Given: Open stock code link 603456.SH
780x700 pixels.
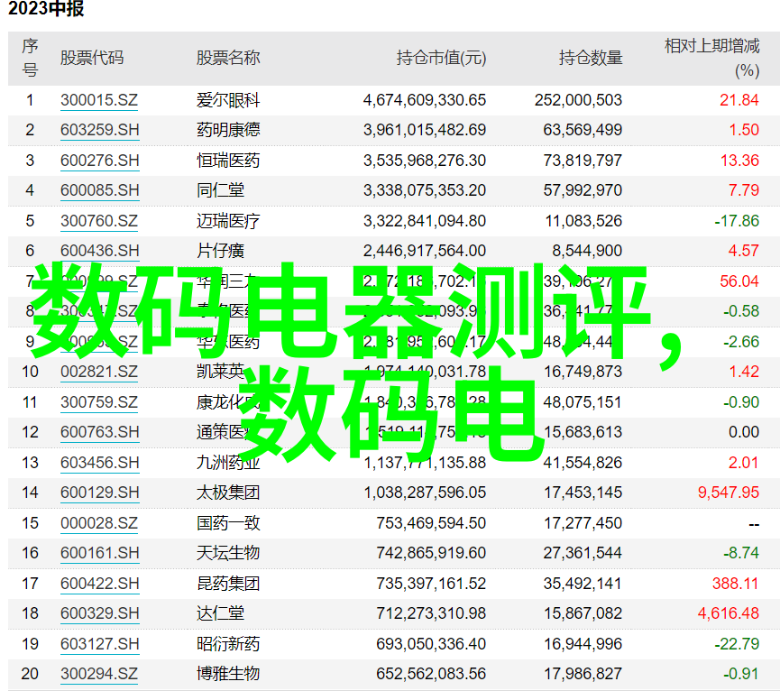Looking at the screenshot, I should tap(99, 463).
